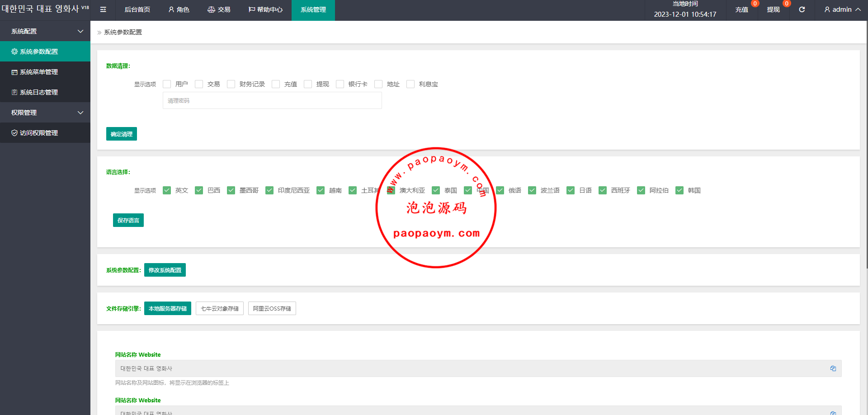Click the 确定清理 button
This screenshot has width=868, height=415.
tap(122, 134)
